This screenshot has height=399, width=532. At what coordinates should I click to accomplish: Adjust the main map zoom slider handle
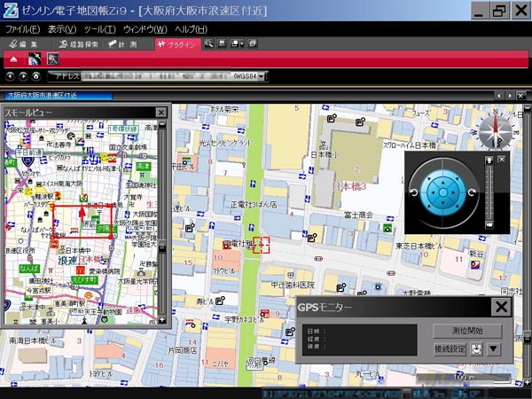point(528,337)
